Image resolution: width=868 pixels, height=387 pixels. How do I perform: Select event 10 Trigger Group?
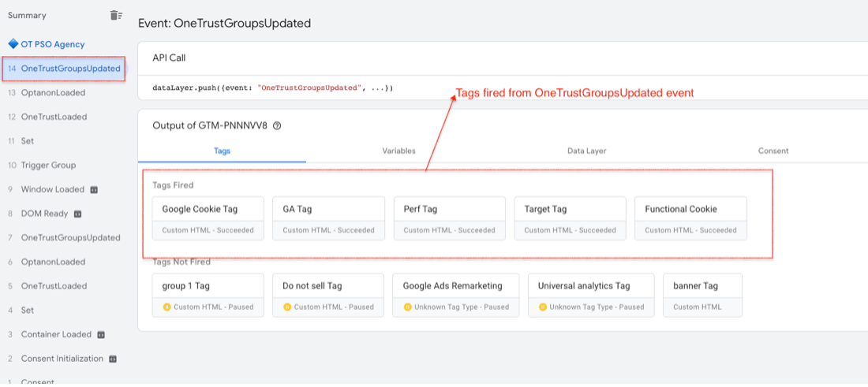tap(48, 166)
